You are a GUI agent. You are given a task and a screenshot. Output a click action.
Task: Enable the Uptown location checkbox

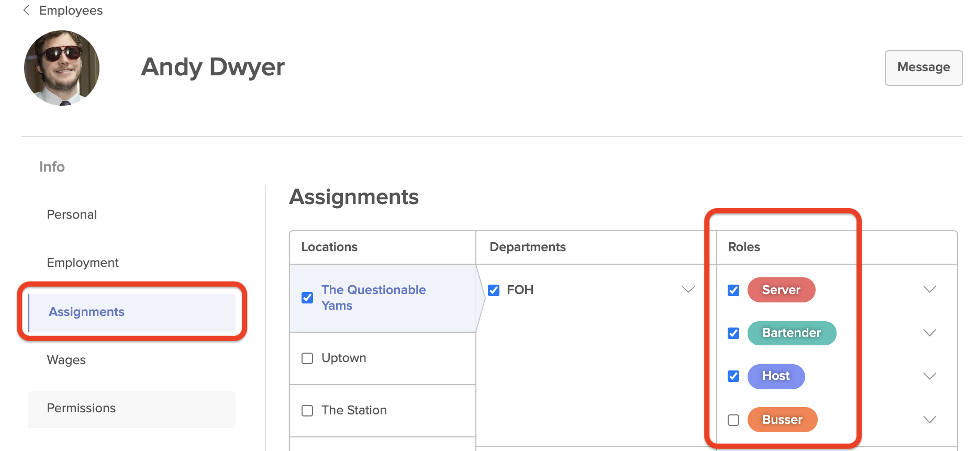[307, 358]
